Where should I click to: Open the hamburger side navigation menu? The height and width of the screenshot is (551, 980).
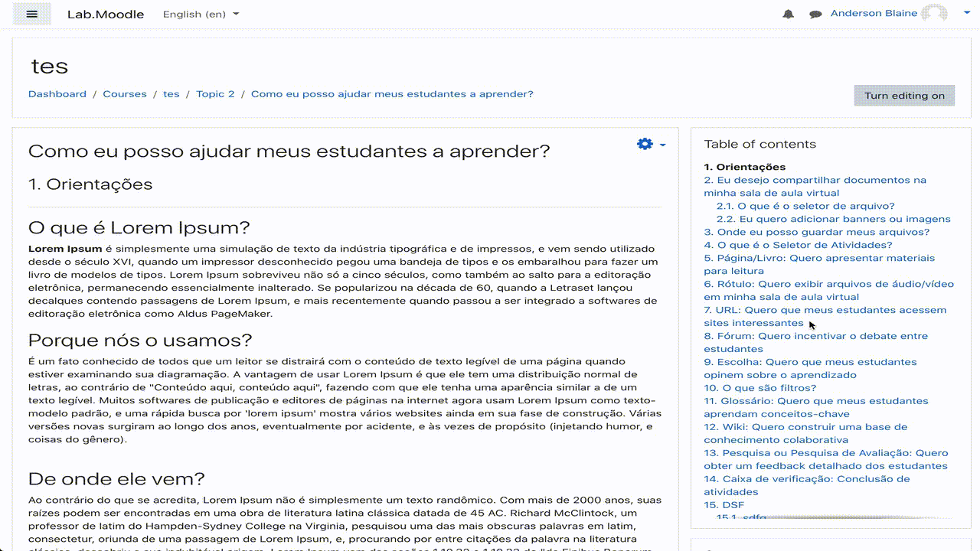[31, 14]
